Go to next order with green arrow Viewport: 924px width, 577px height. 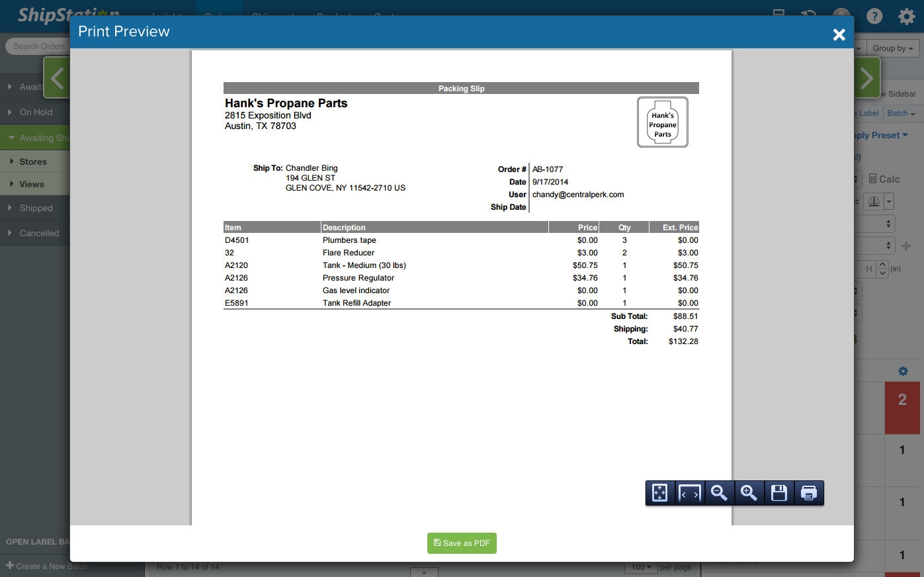(x=867, y=78)
